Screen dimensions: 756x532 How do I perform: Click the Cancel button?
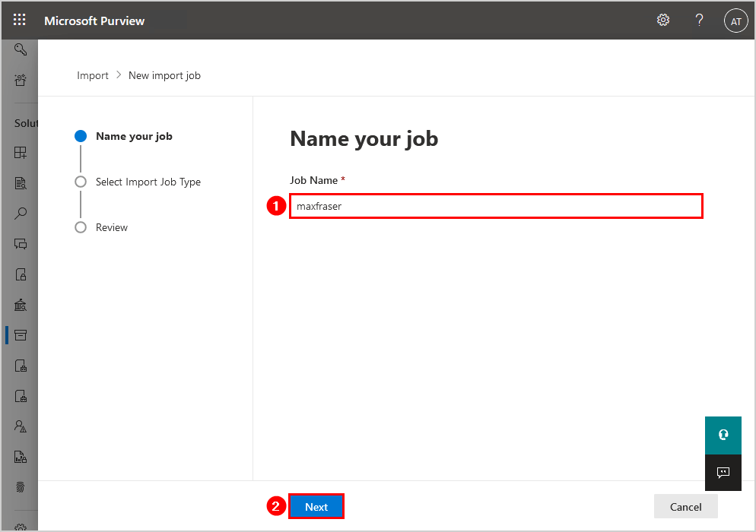[685, 506]
